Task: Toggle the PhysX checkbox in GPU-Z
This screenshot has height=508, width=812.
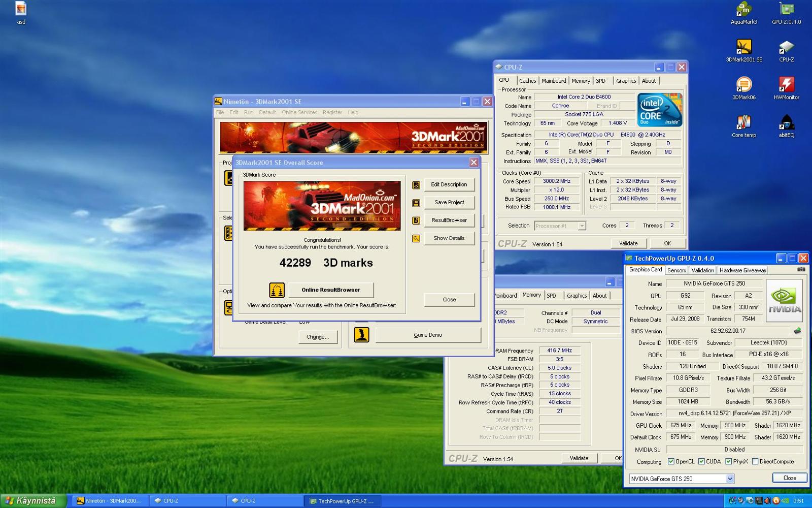Action: (728, 461)
